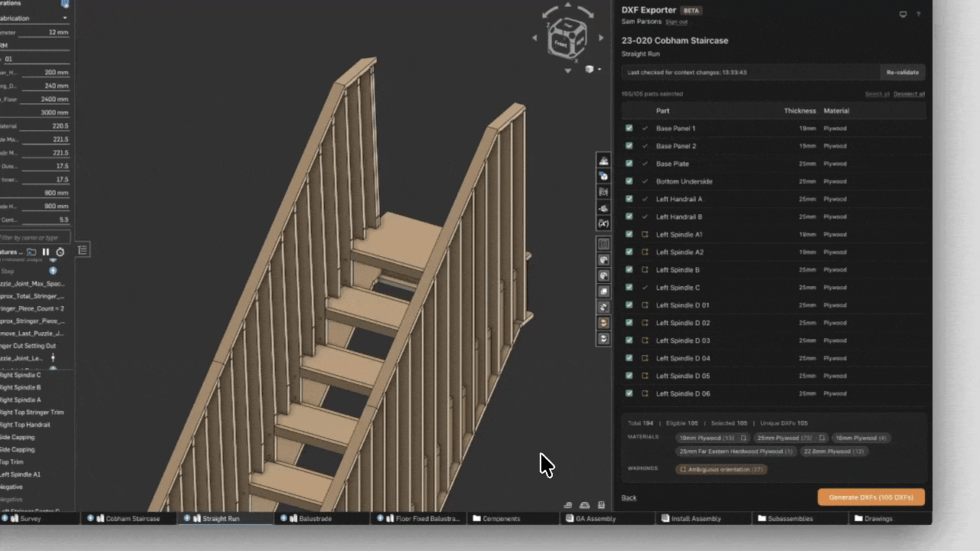The height and width of the screenshot is (551, 980).
Task: Click the monitor icon in DXF Exporter header
Action: 903,14
